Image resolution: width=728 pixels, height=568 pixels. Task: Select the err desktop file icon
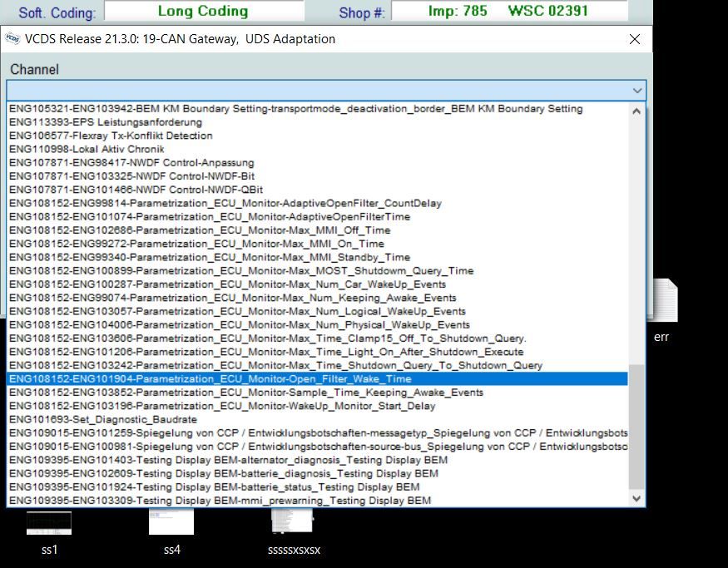[x=666, y=311]
